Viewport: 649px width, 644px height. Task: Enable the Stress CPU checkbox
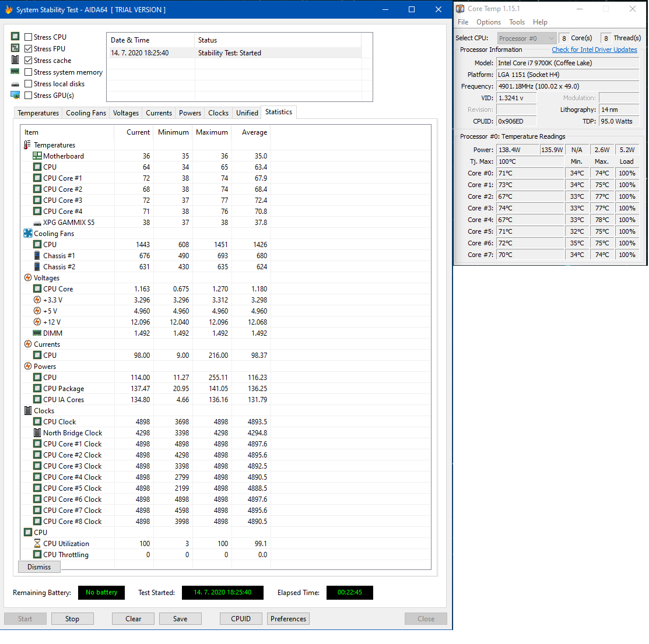[29, 37]
